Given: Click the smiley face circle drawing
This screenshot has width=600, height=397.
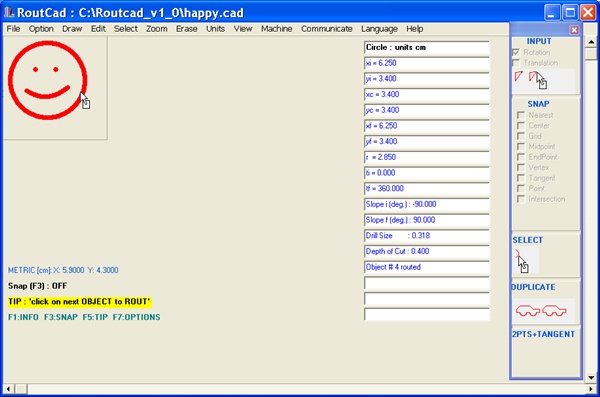Looking at the screenshot, I should 47,80.
